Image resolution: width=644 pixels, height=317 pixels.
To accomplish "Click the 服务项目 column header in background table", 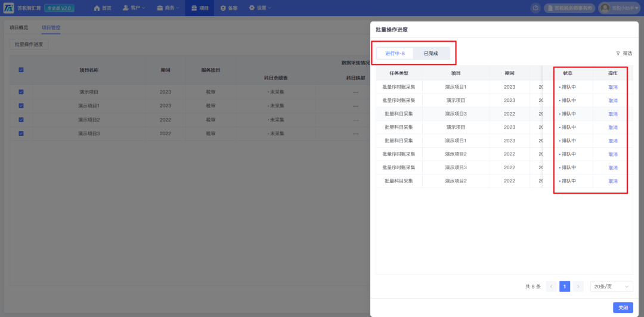I will 210,70.
